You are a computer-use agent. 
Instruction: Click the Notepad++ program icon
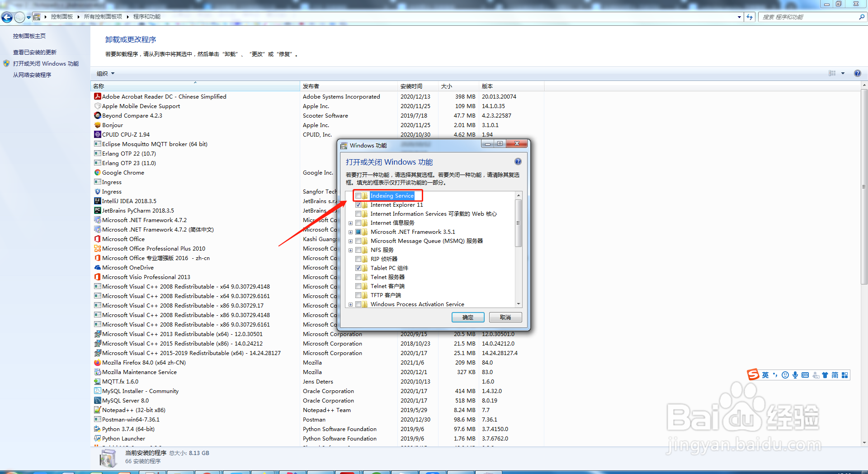click(x=97, y=410)
